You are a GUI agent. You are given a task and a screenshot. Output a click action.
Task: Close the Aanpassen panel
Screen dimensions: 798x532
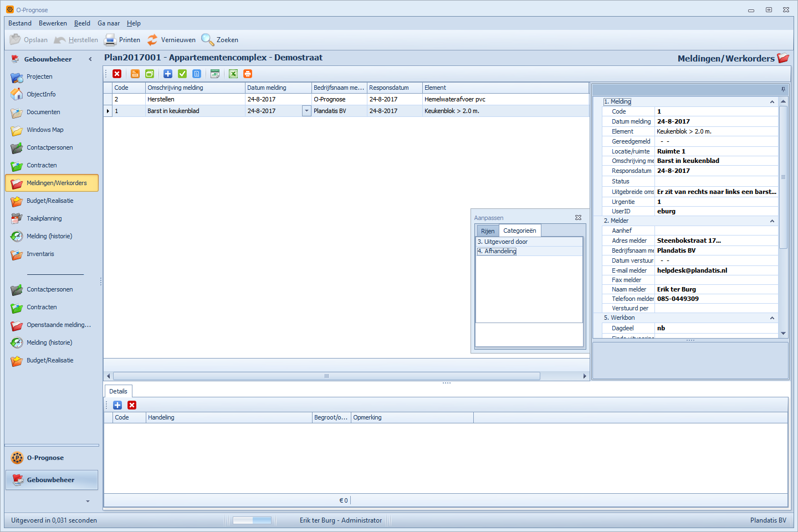578,218
